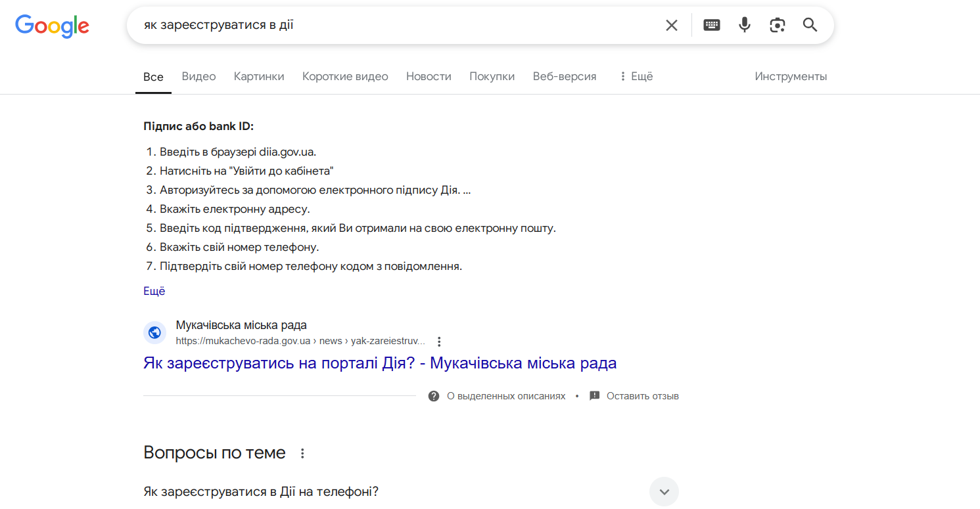Click step Введіть в браузері diia.gov.ua.

pos(238,152)
